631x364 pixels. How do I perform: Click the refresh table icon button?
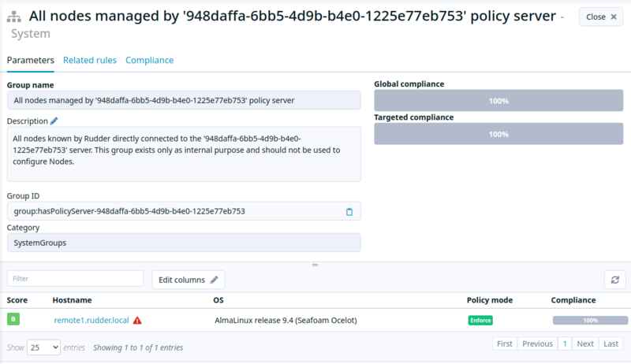pos(615,280)
